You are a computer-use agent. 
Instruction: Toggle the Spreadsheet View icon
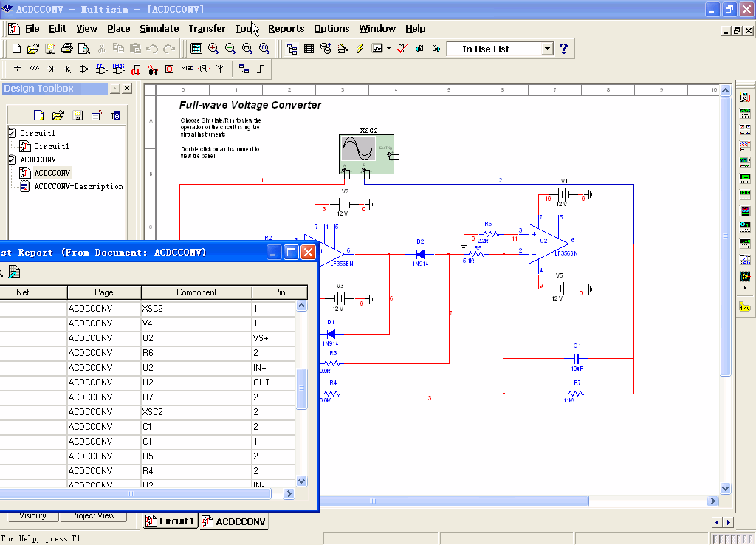pyautogui.click(x=309, y=49)
